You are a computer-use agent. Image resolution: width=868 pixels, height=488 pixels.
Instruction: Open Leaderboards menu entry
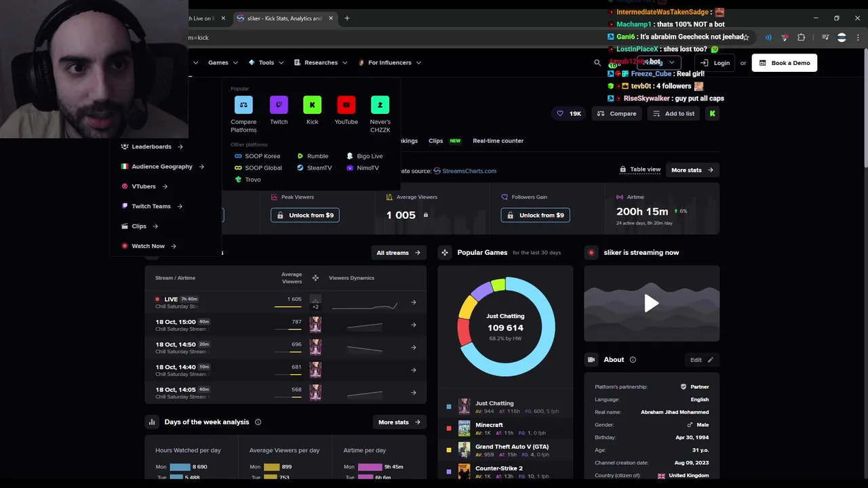click(x=152, y=146)
